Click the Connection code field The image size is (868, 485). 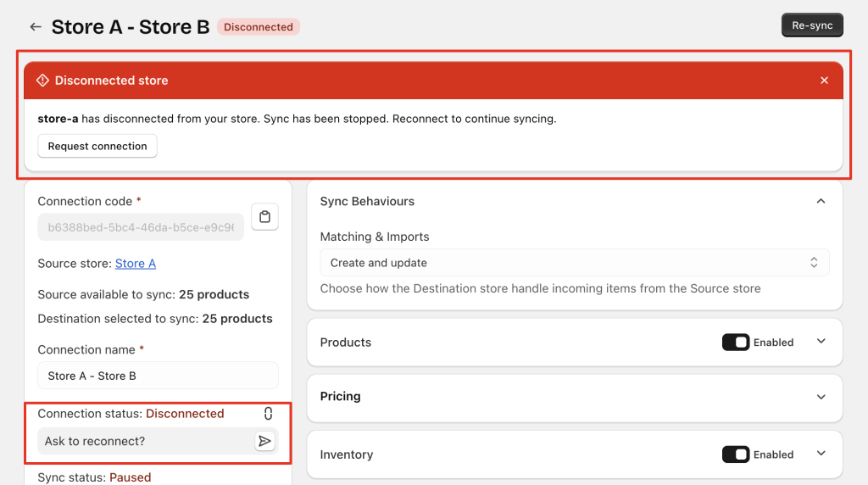pyautogui.click(x=141, y=227)
